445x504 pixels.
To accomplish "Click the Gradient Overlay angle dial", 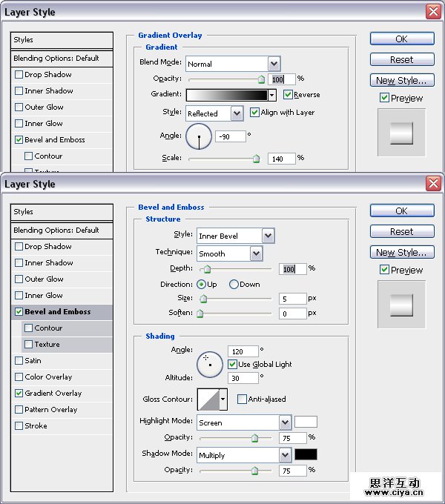I will click(x=199, y=136).
